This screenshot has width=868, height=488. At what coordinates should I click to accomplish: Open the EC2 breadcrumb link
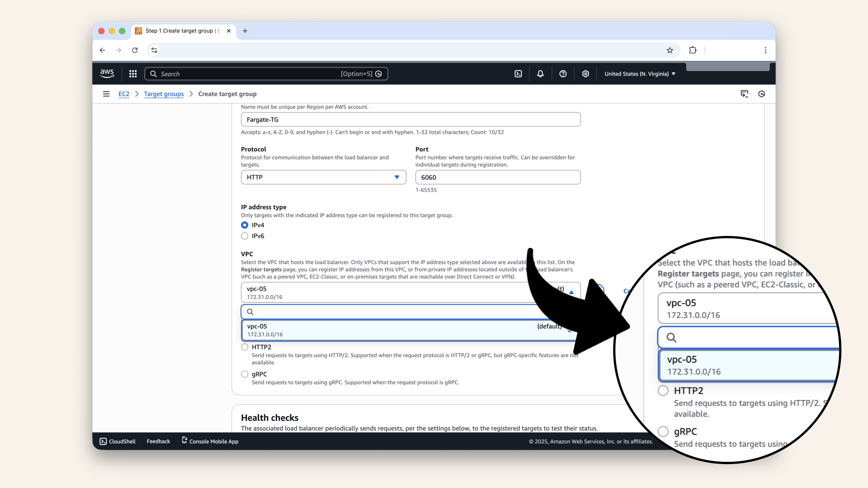point(124,94)
